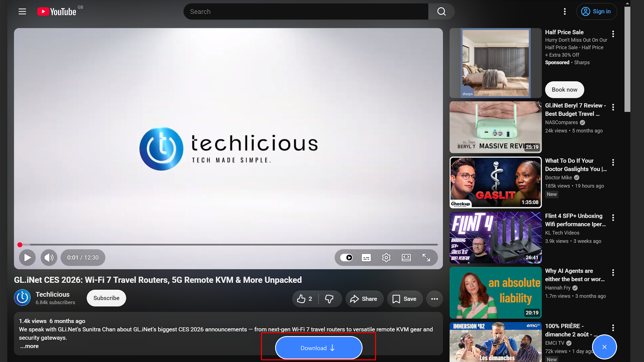Open the GASLIT Doctor Mike thumbnail
The image size is (644, 362).
point(495,182)
